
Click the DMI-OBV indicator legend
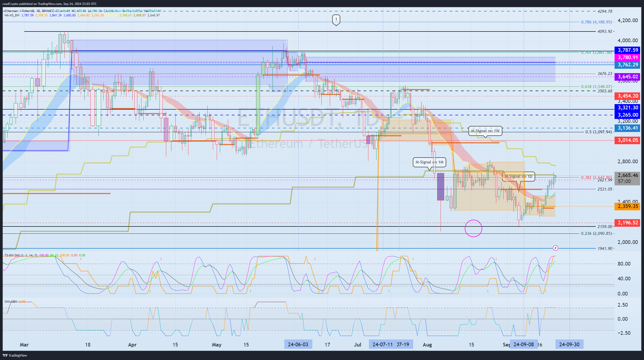click(x=11, y=302)
